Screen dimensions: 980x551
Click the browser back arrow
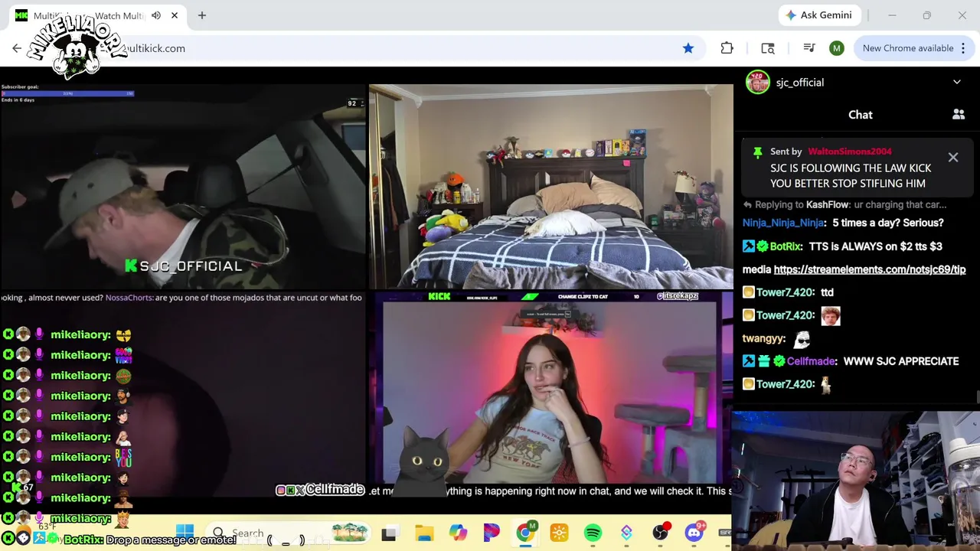(17, 48)
